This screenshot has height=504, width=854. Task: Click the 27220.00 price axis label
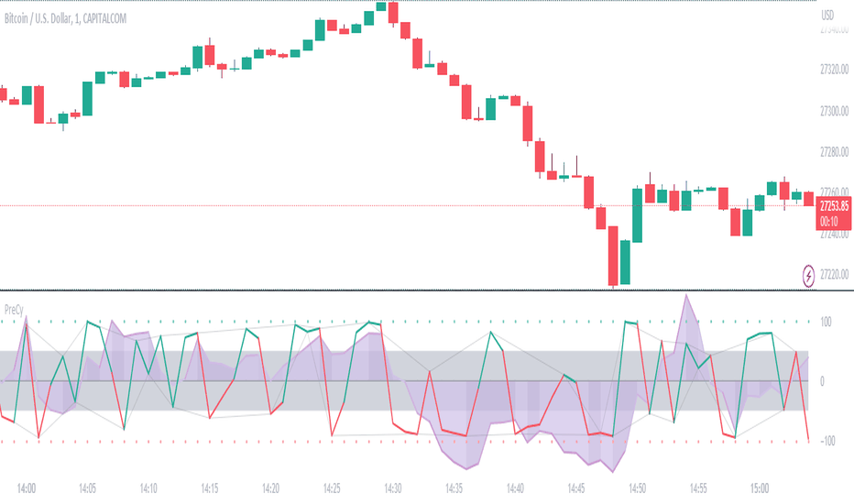point(834,274)
